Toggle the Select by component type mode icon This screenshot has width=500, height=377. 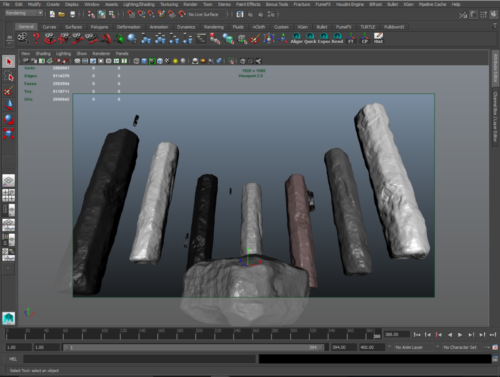(112, 14)
